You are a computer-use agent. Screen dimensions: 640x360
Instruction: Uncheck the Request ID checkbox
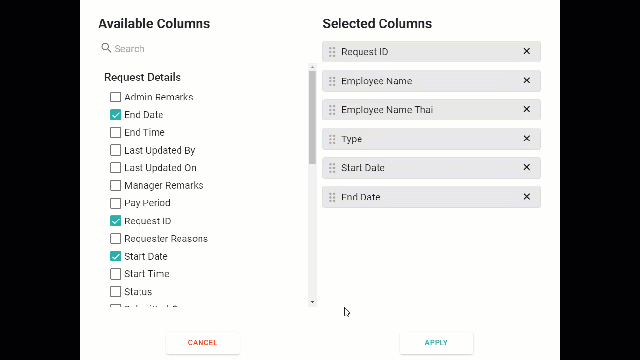click(x=116, y=221)
